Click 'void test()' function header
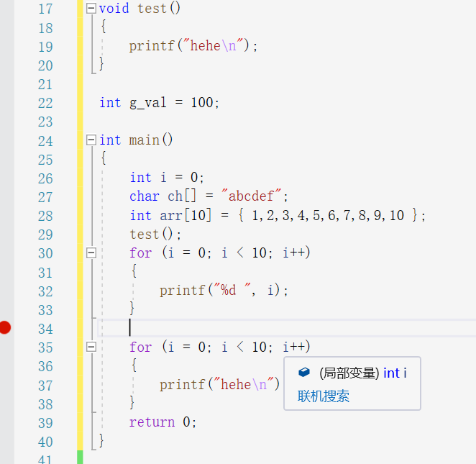The width and height of the screenshot is (476, 464). [139, 8]
